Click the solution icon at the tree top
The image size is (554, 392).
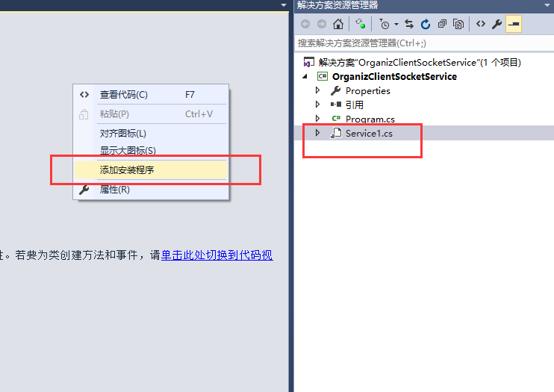pos(309,62)
